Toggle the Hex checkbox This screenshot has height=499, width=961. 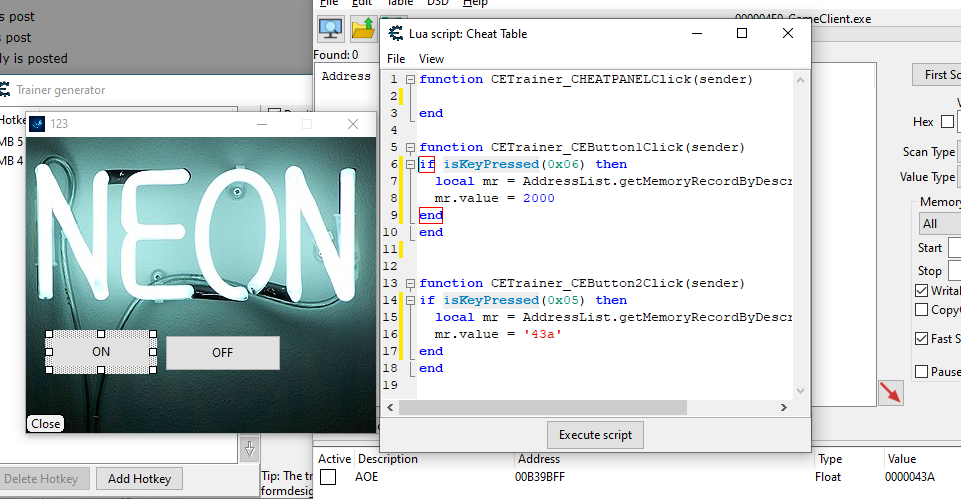[948, 122]
